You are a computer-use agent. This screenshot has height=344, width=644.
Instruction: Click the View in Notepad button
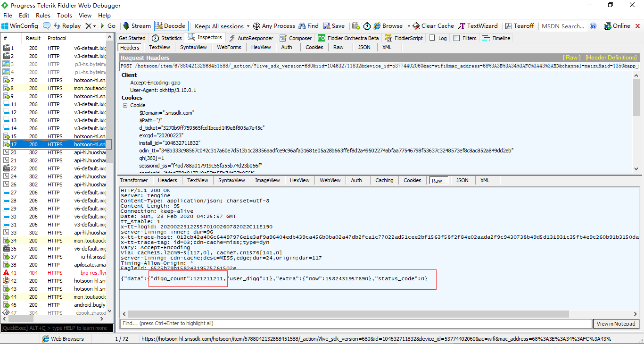click(616, 324)
